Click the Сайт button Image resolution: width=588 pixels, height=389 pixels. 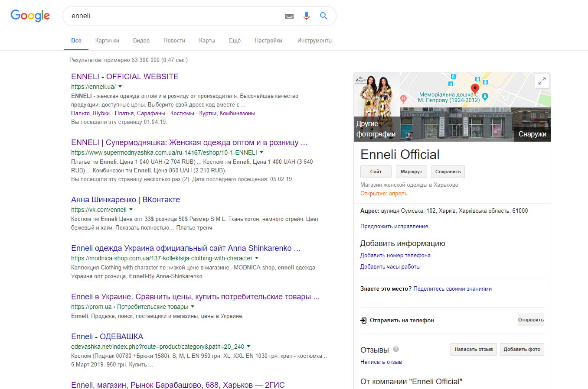pos(376,172)
